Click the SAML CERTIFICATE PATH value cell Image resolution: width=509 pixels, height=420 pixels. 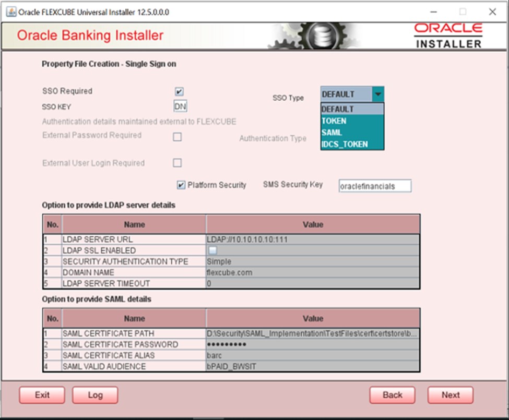(313, 333)
